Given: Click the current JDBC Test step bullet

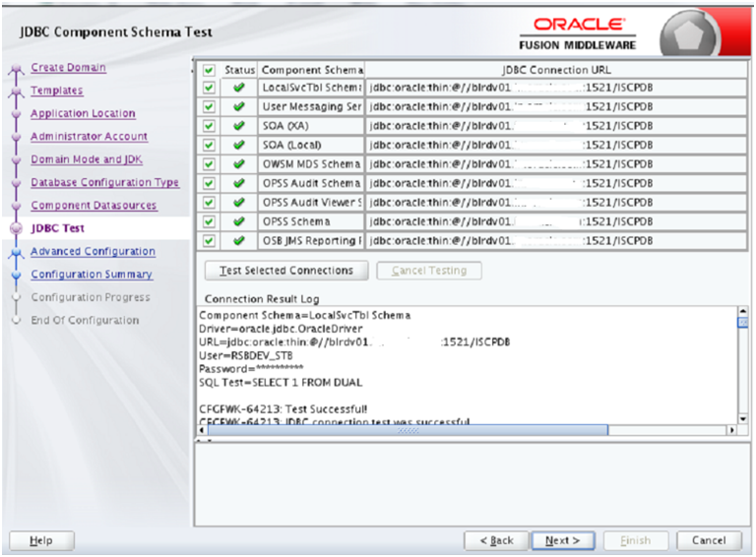Looking at the screenshot, I should click(17, 228).
